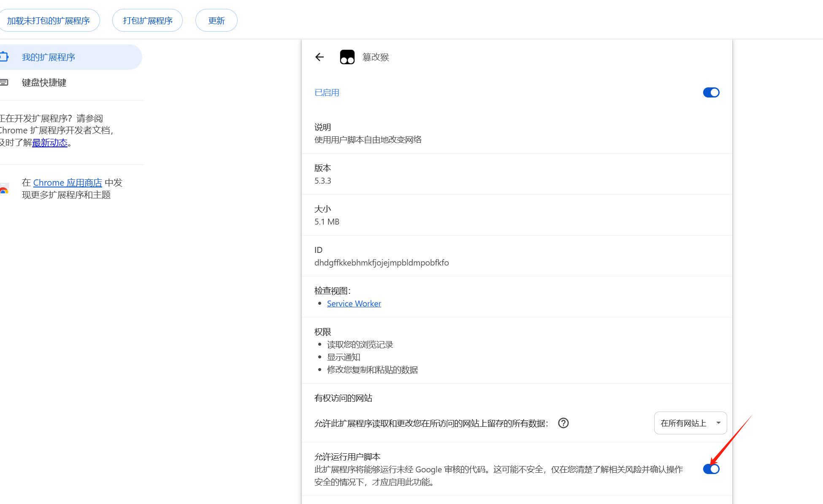Select 我的扩展程序 in the sidebar
The width and height of the screenshot is (823, 504).
pos(49,57)
